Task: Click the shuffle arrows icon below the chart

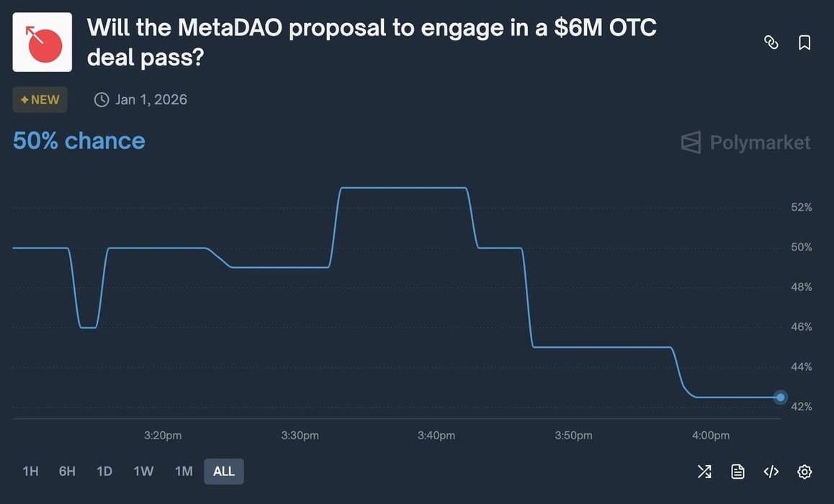Action: [x=704, y=472]
